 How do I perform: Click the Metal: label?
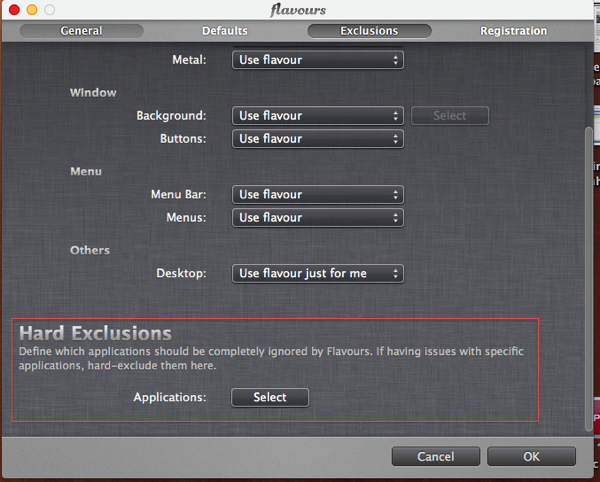tap(189, 60)
